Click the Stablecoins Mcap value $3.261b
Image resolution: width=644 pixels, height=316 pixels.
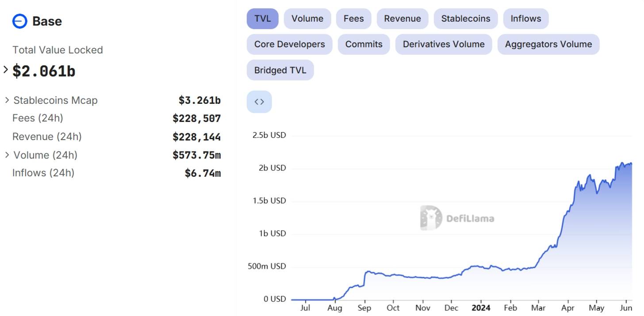pos(199,100)
